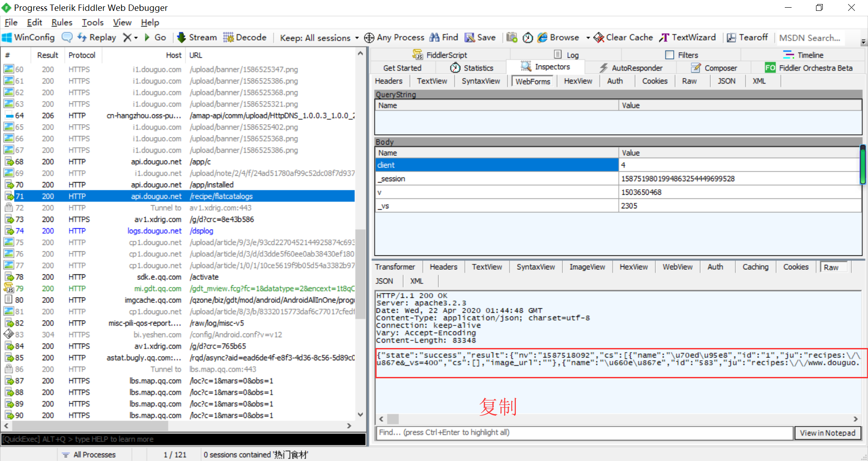Open the Timeline tab
Viewport: 868px width, 461px height.
803,55
